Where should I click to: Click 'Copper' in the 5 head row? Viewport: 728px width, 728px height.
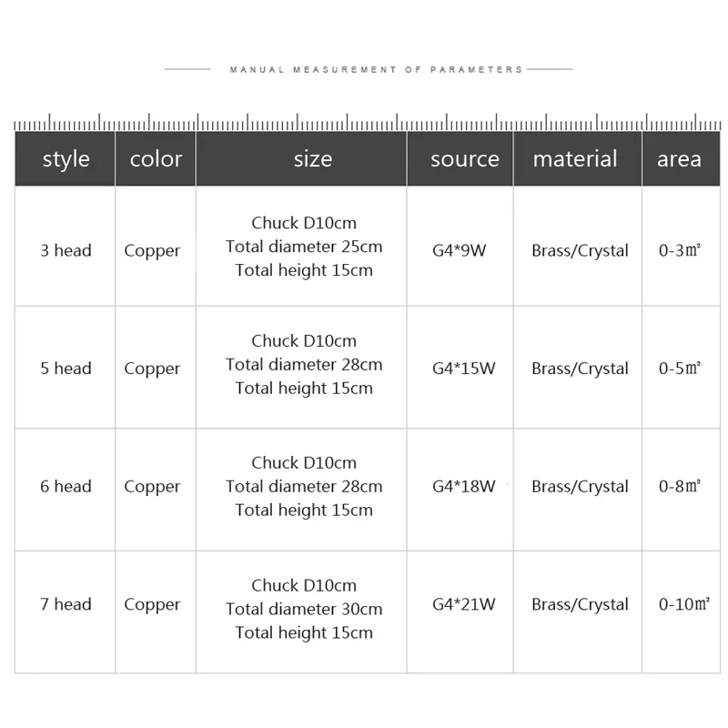point(152,369)
